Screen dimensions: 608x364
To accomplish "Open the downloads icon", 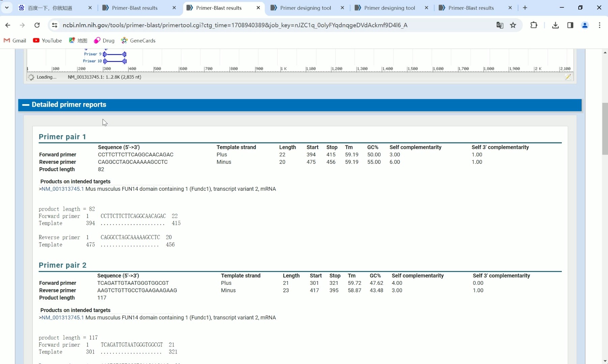I will point(555,25).
